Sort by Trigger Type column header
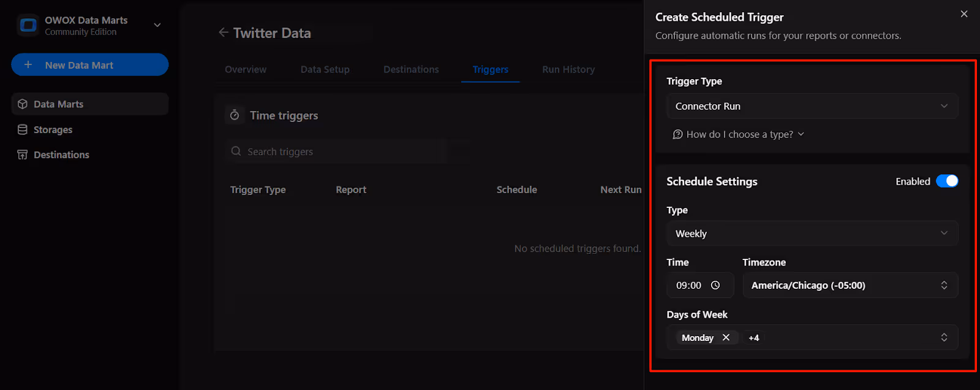The width and height of the screenshot is (980, 390). tap(258, 190)
